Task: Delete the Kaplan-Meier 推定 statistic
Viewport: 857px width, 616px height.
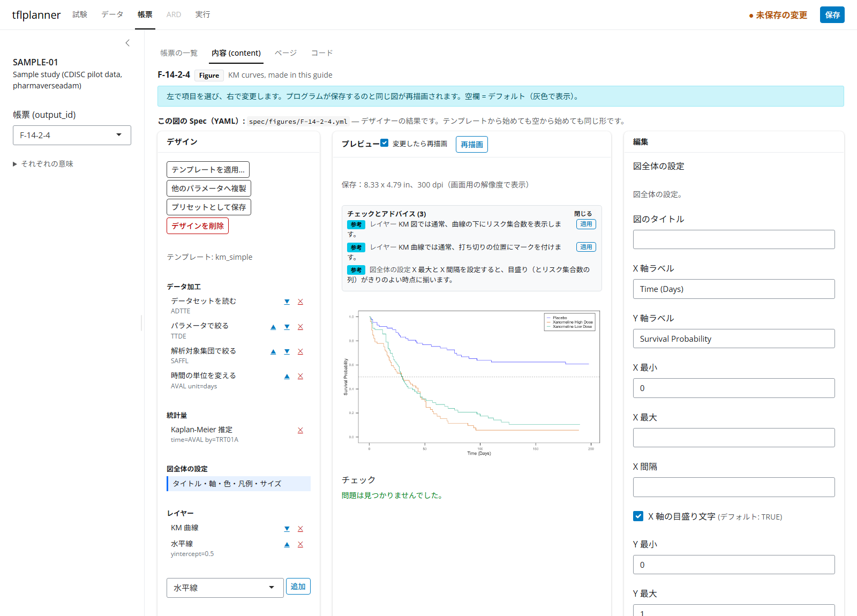Action: [300, 430]
